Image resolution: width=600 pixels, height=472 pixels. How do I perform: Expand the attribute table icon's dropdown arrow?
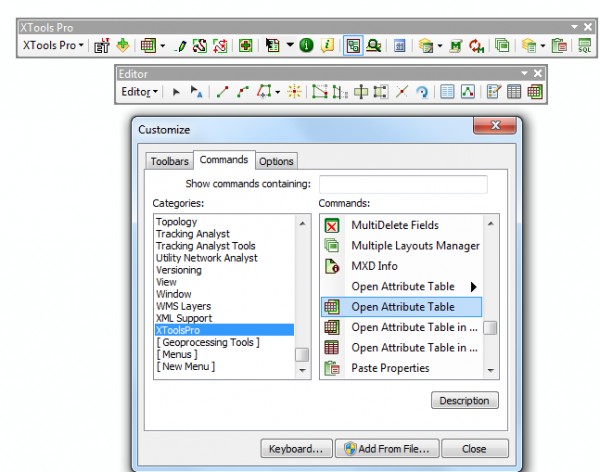point(163,46)
